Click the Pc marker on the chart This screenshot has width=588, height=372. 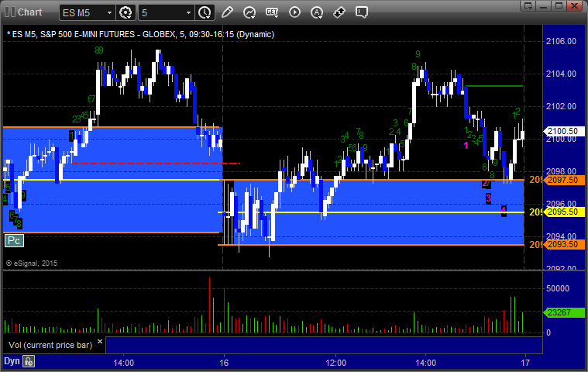[x=14, y=240]
